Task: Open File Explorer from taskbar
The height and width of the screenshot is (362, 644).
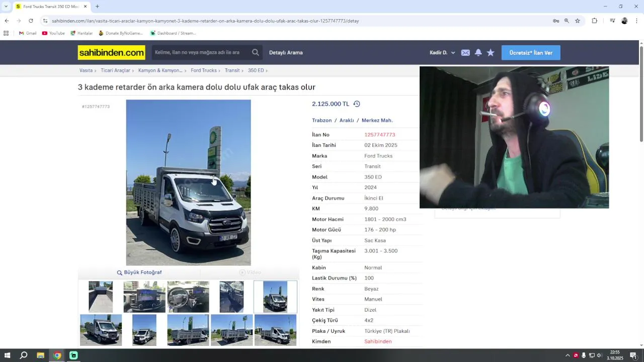Action: (x=40, y=355)
